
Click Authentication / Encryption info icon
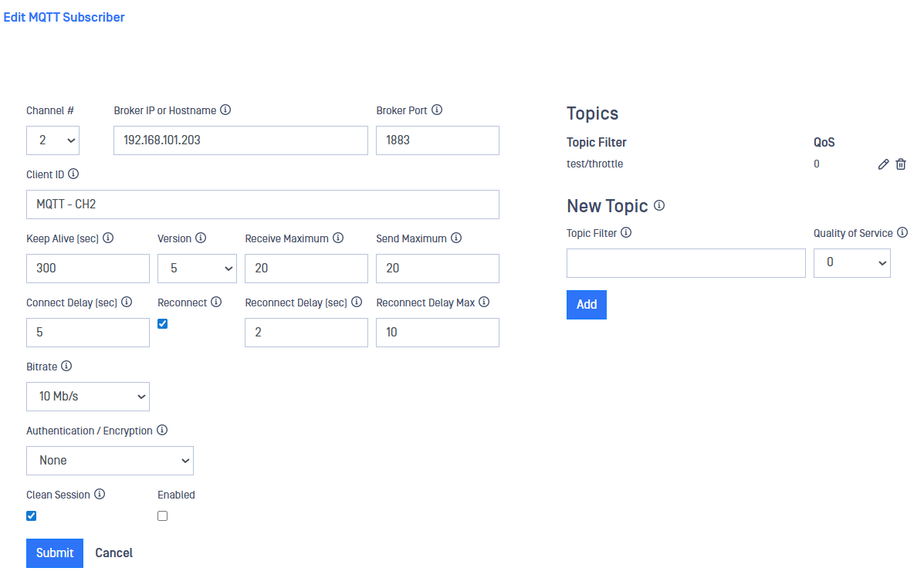coord(162,431)
